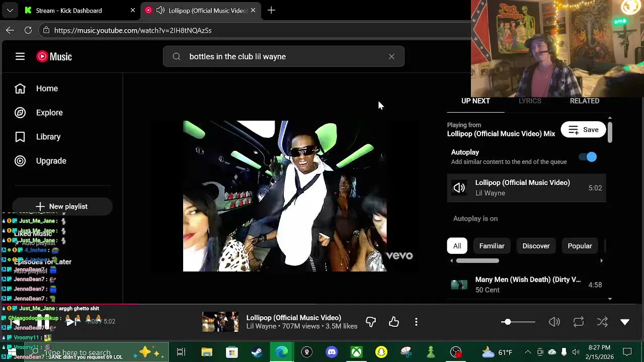The image size is (644, 362).
Task: Click the Lollipop thumbnail in player bar
Action: (220, 322)
